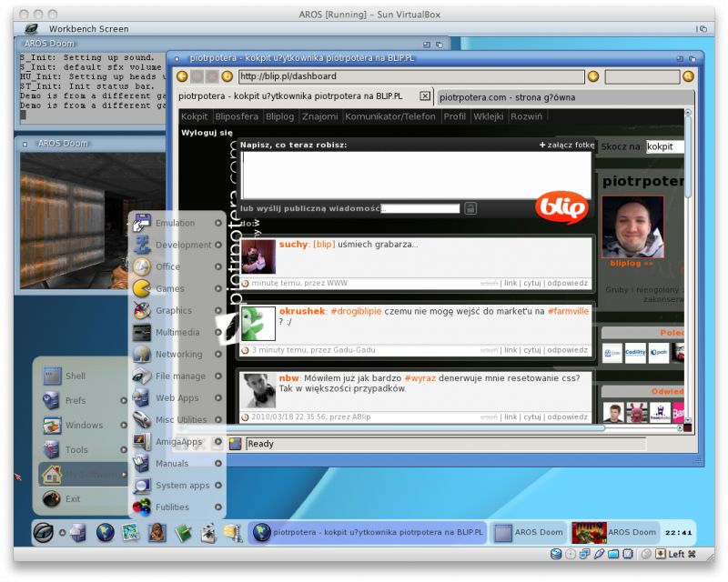Open the Tools menu entry

pos(81,450)
